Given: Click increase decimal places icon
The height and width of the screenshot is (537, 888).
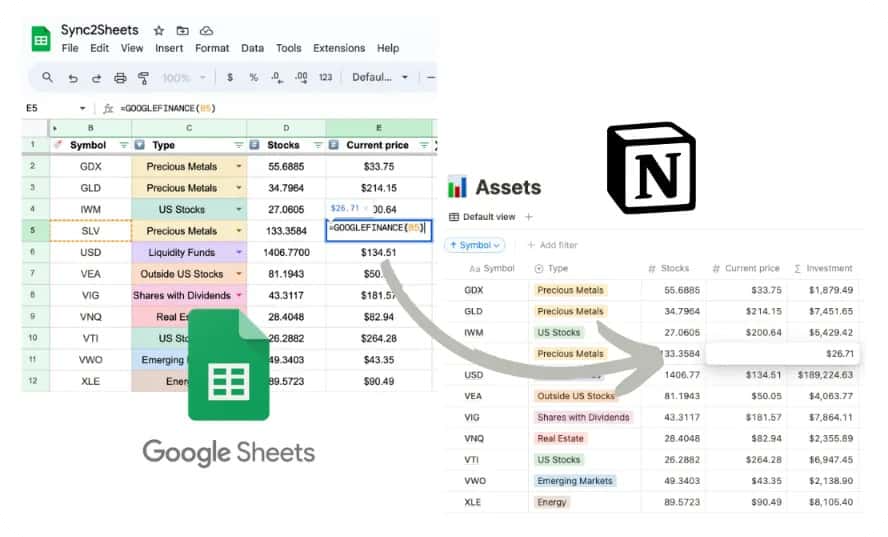Looking at the screenshot, I should pos(301,78).
